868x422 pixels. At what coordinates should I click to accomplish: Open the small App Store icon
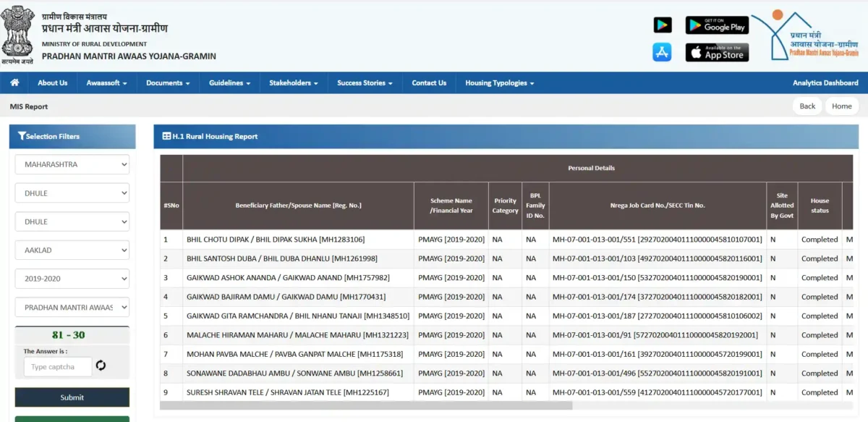click(x=662, y=51)
